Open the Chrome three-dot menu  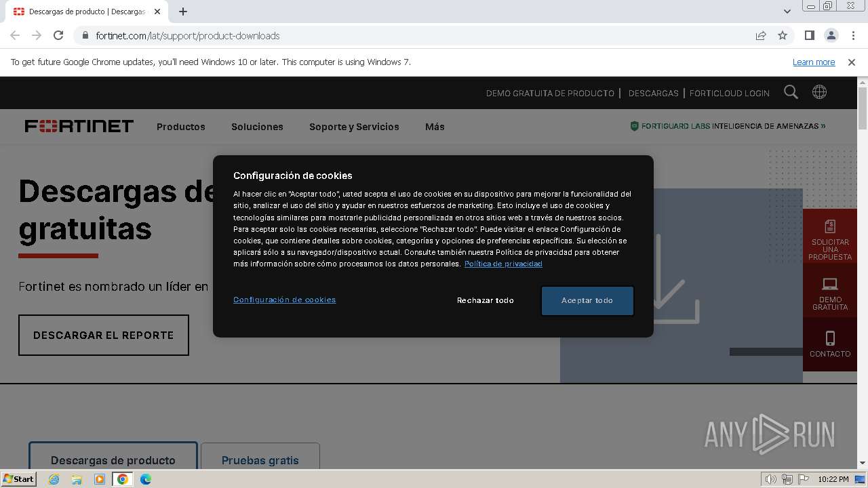pos(853,35)
